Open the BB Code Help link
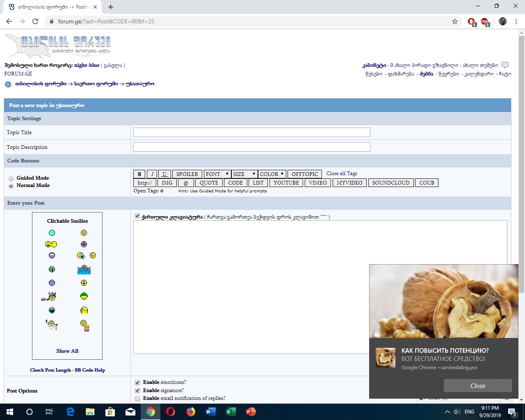This screenshot has height=420, width=525. click(x=90, y=370)
